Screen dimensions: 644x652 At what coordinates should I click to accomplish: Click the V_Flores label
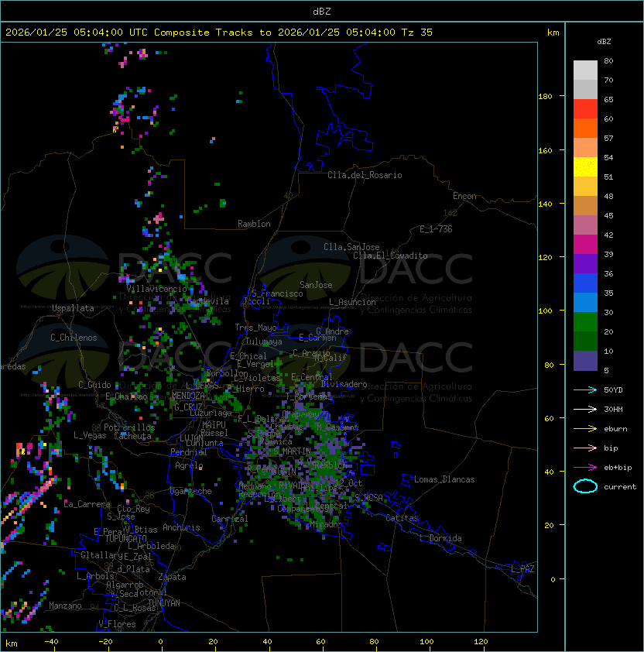click(x=117, y=624)
